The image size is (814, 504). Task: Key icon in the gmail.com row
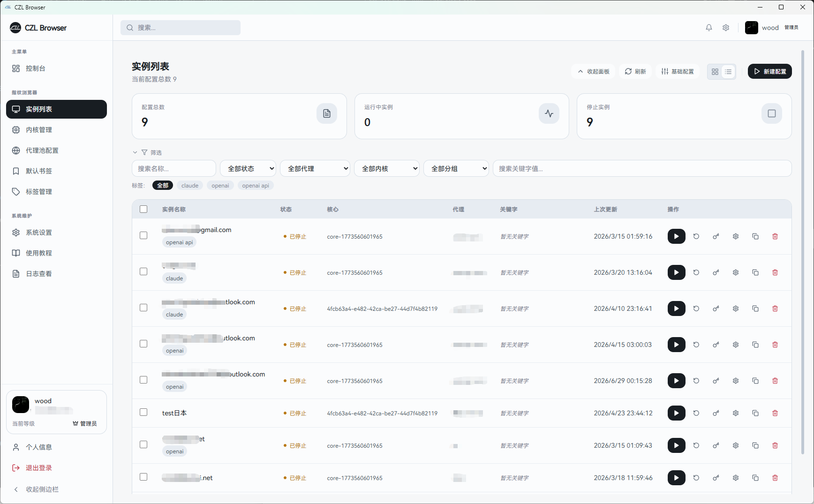716,236
